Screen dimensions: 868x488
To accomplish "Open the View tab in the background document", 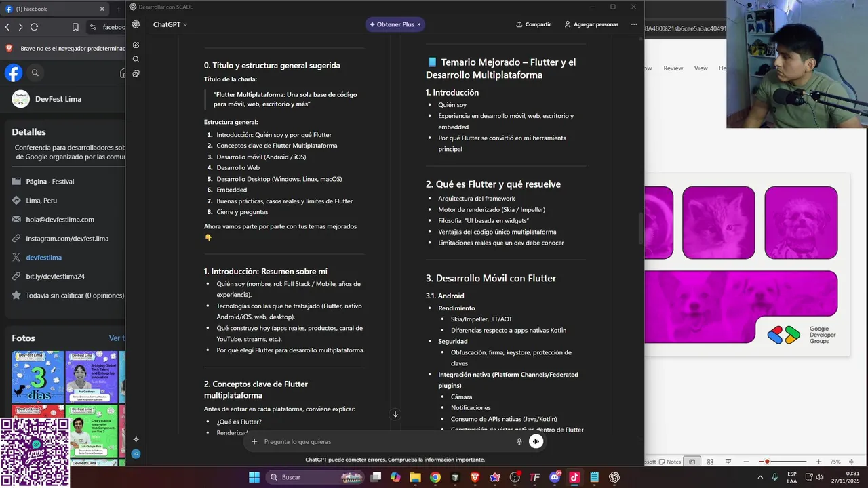I will tap(701, 68).
